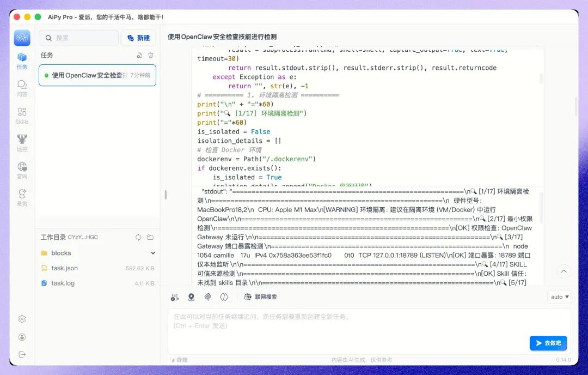The height and width of the screenshot is (375, 588).
Task: Focus the 搜索 search field
Action: tap(79, 38)
